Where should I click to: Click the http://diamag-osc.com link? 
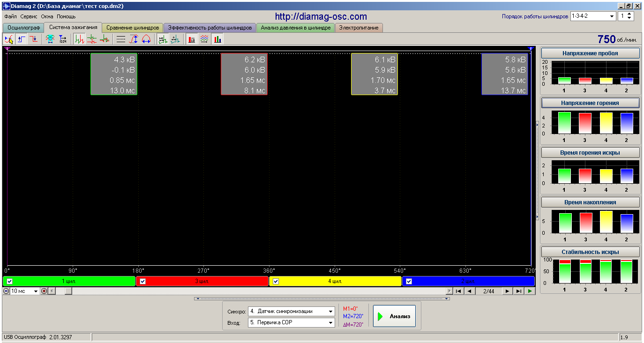[x=321, y=16]
